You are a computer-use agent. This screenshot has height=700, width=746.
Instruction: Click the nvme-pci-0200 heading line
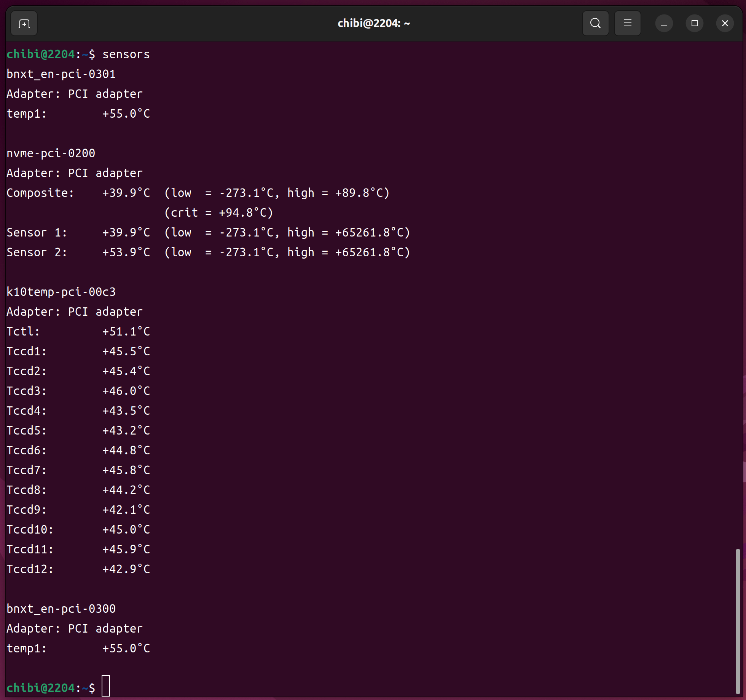tap(51, 153)
